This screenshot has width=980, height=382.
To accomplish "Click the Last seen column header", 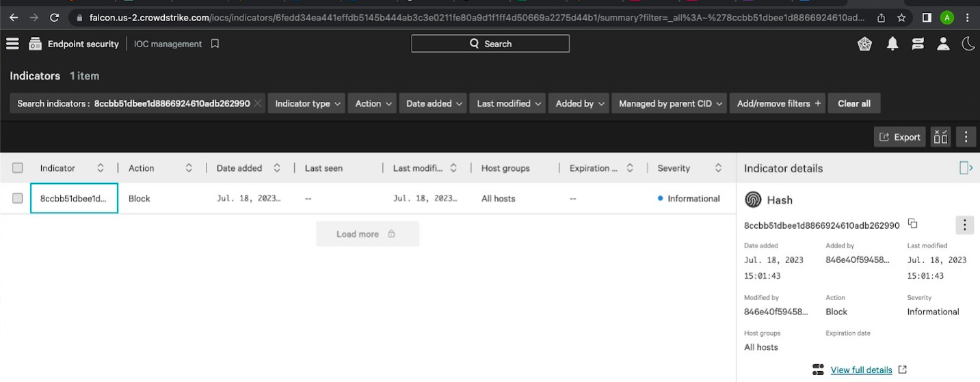I will [323, 168].
